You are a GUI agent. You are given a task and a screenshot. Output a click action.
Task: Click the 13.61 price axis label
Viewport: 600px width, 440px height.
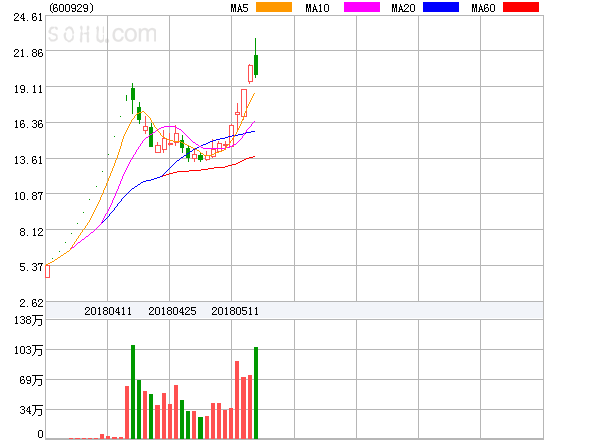click(28, 160)
